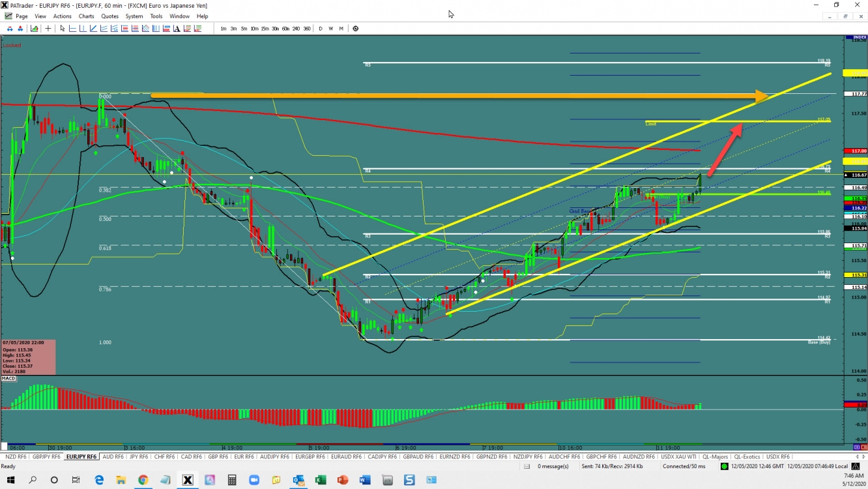This screenshot has height=489, width=868.
Task: Open Windows Start menu
Action: [11, 480]
